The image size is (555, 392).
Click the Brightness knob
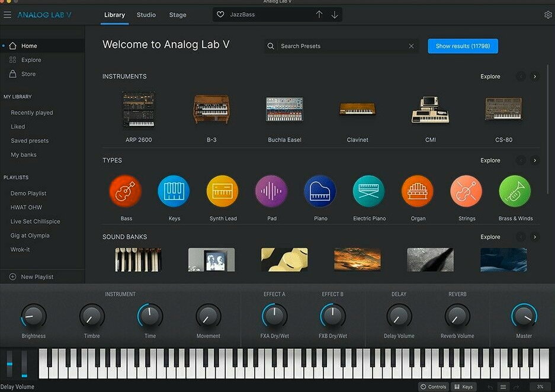point(34,316)
